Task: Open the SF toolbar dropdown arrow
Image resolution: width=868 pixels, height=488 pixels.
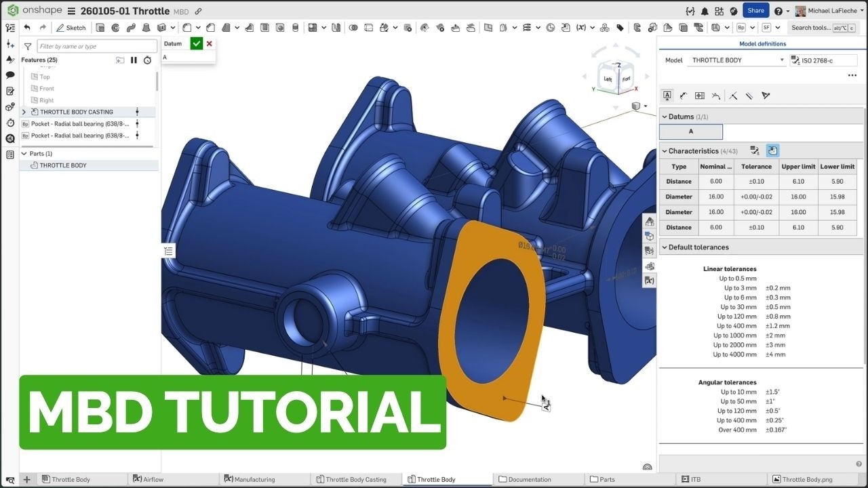Action: (x=778, y=28)
